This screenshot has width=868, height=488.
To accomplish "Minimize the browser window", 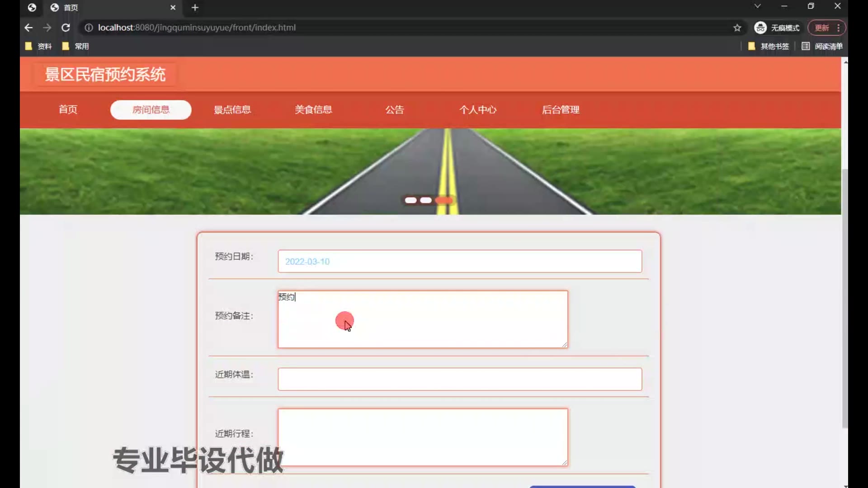I will (x=784, y=6).
